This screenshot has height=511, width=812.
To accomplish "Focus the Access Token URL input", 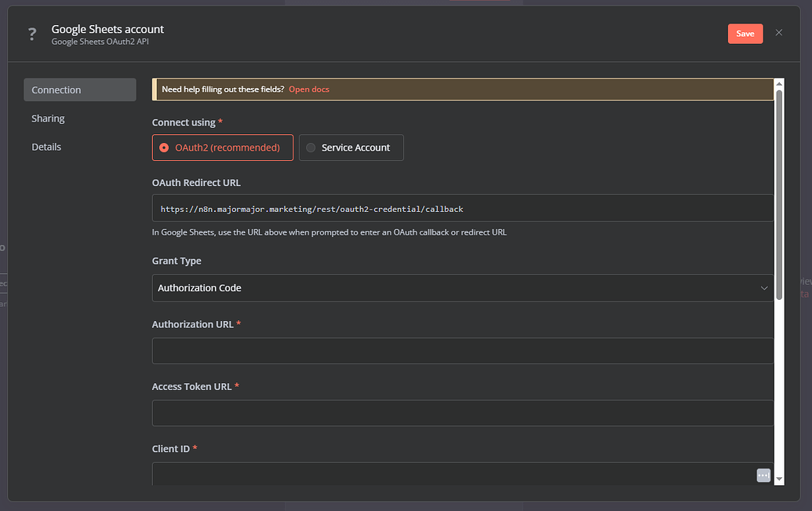I will [462, 413].
